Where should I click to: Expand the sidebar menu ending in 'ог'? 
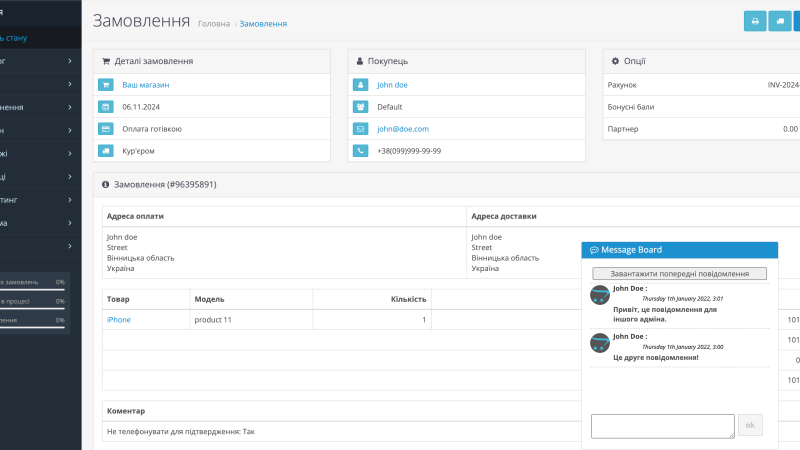click(40, 61)
